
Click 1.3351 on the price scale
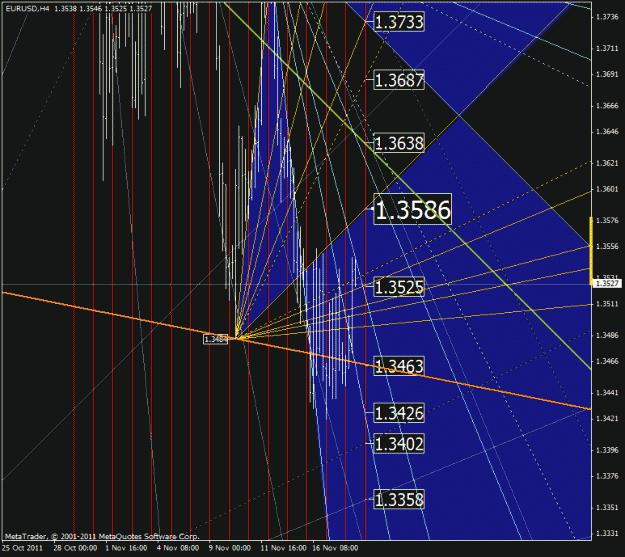point(607,508)
